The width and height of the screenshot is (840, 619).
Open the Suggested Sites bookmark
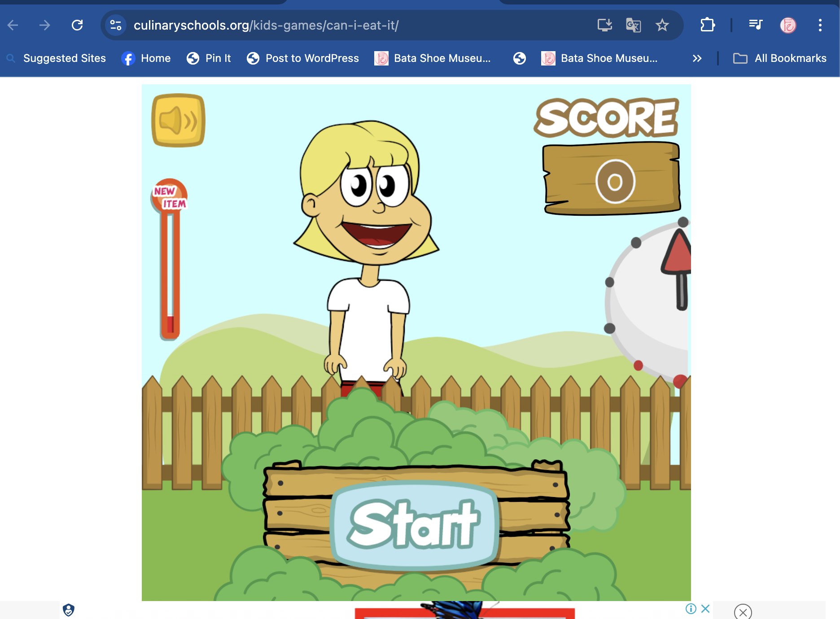tap(56, 58)
